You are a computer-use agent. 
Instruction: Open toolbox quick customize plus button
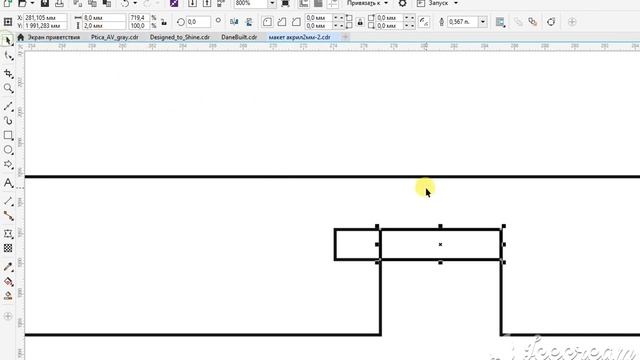click(8, 316)
